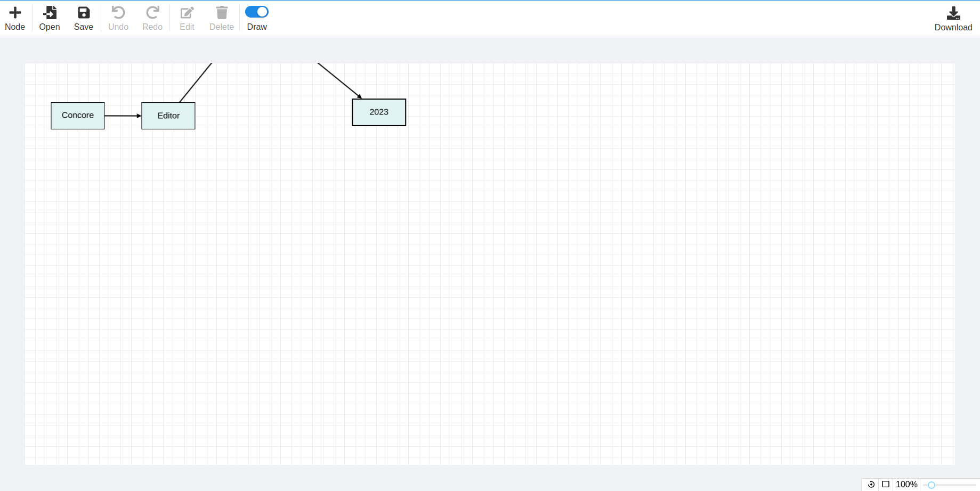980x491 pixels.
Task: Select the Editor node
Action: click(168, 115)
